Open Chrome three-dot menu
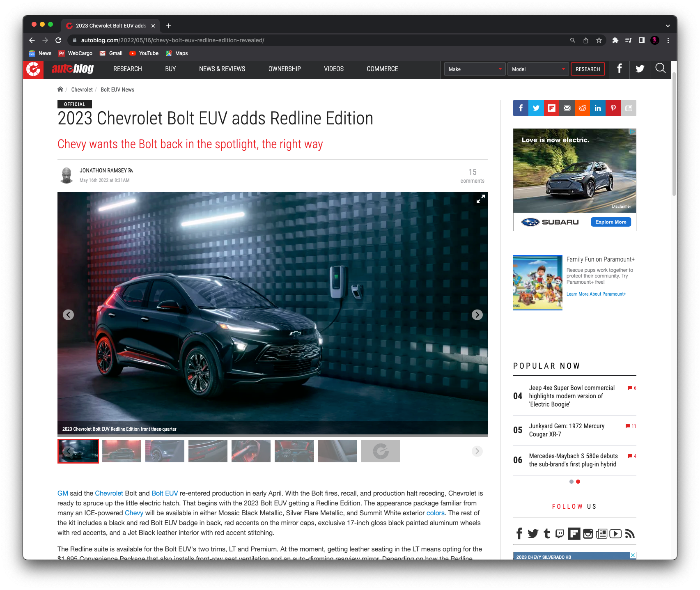This screenshot has width=700, height=590. (x=668, y=40)
